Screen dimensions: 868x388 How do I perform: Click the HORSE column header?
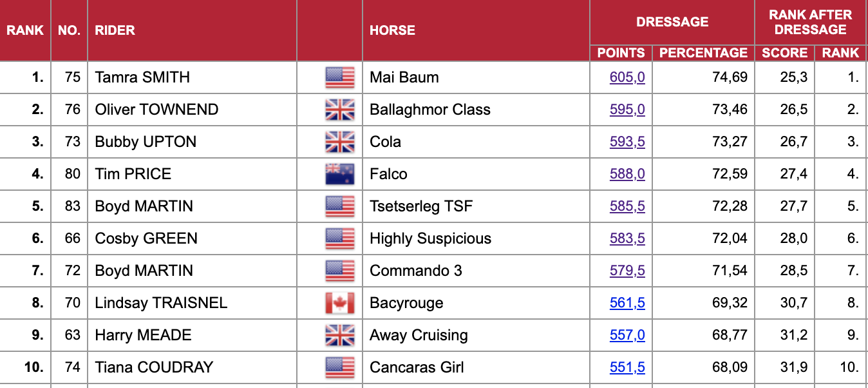coord(392,30)
